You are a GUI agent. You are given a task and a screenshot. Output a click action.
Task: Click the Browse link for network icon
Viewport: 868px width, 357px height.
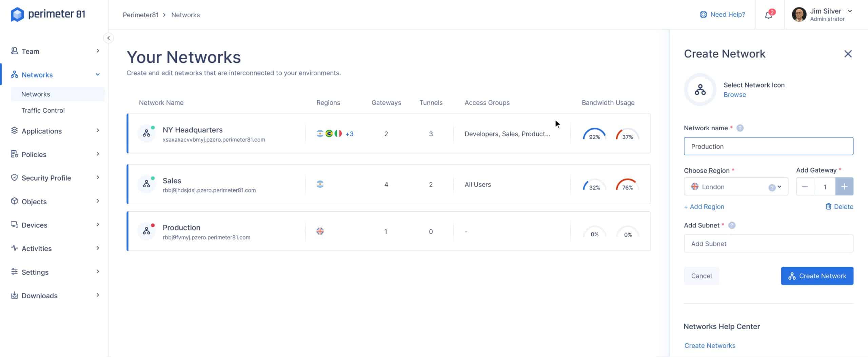click(x=735, y=95)
